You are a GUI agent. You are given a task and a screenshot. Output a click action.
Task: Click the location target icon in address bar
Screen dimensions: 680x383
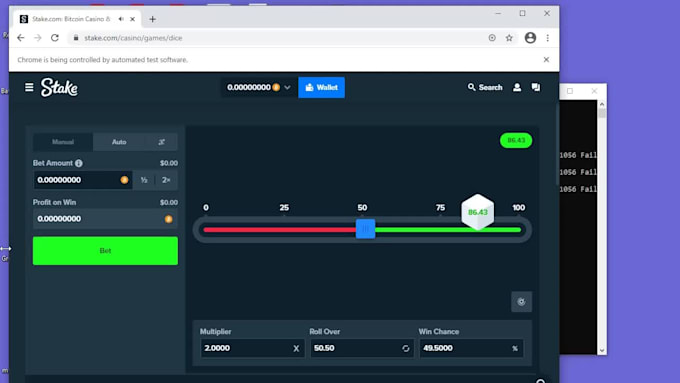(492, 38)
